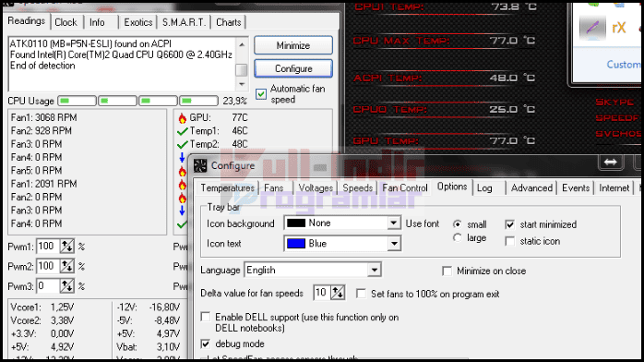Click the Minimize button
This screenshot has height=362, width=644.
(x=293, y=45)
